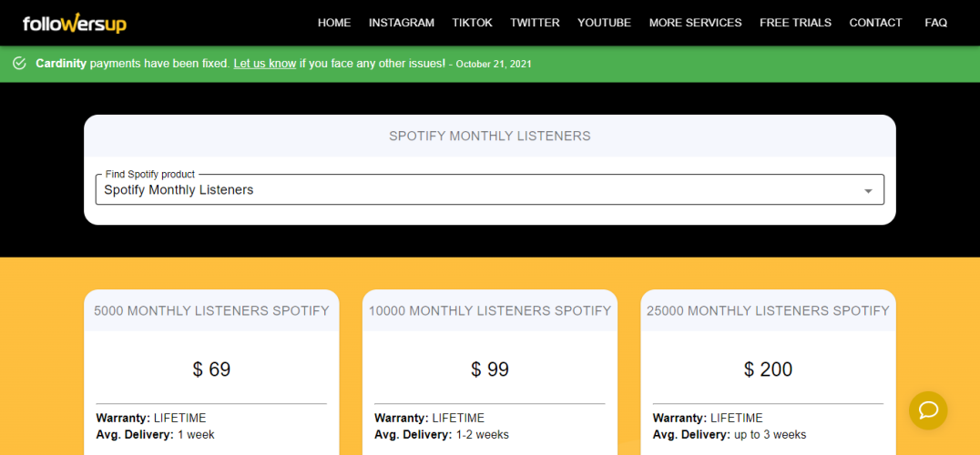Navigate to the CONTACT page
The image size is (980, 455).
pos(875,23)
